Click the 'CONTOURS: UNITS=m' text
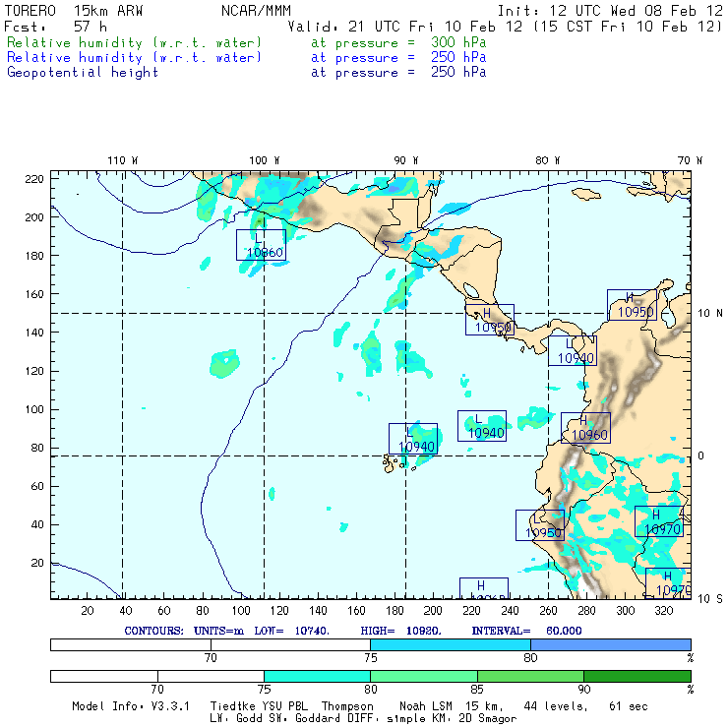This screenshot has width=728, height=728. pyautogui.click(x=184, y=631)
